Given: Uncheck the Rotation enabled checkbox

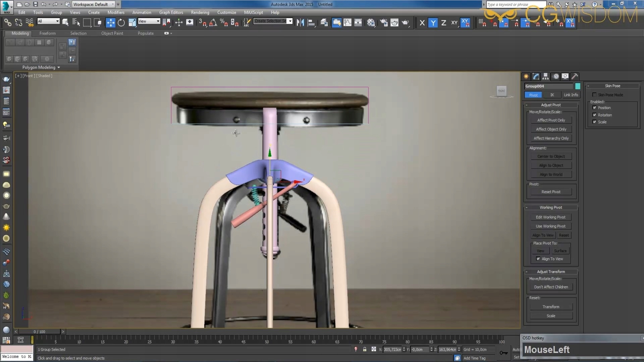Looking at the screenshot, I should tap(594, 115).
